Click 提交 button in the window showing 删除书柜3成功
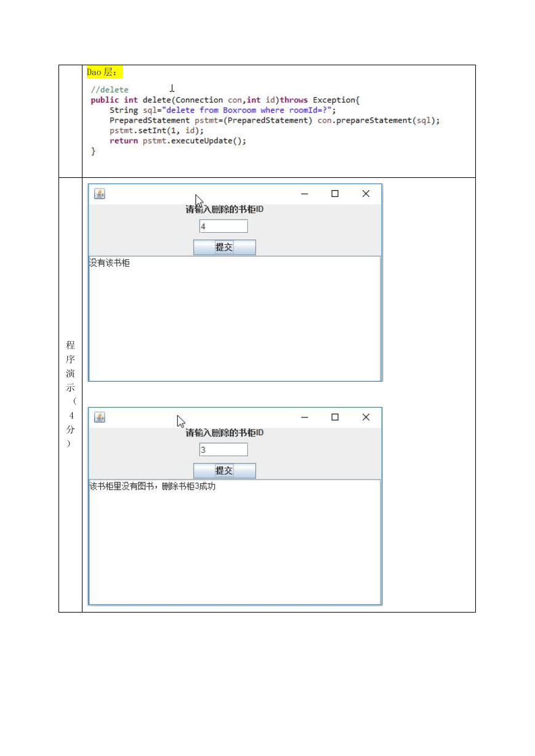The image size is (535, 756). coord(225,471)
